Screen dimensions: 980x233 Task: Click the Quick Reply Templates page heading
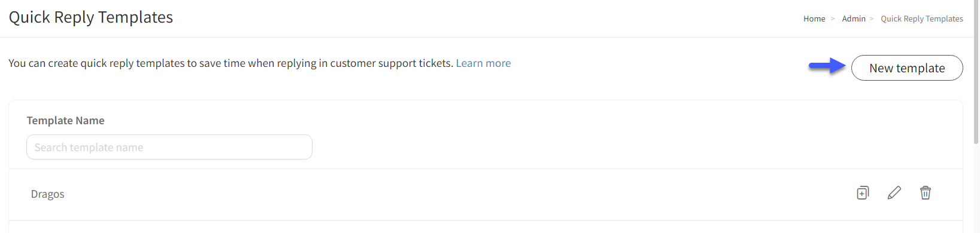point(91,17)
